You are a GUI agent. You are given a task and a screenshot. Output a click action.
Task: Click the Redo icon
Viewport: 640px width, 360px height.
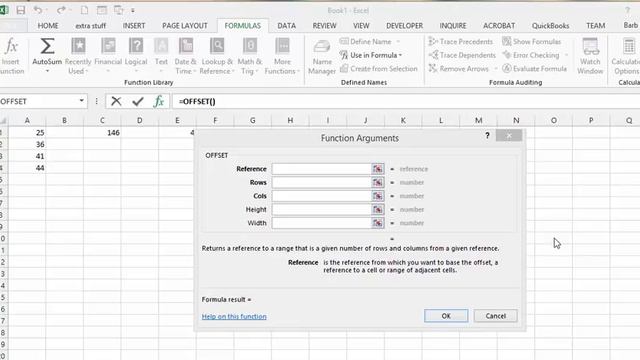[61, 10]
